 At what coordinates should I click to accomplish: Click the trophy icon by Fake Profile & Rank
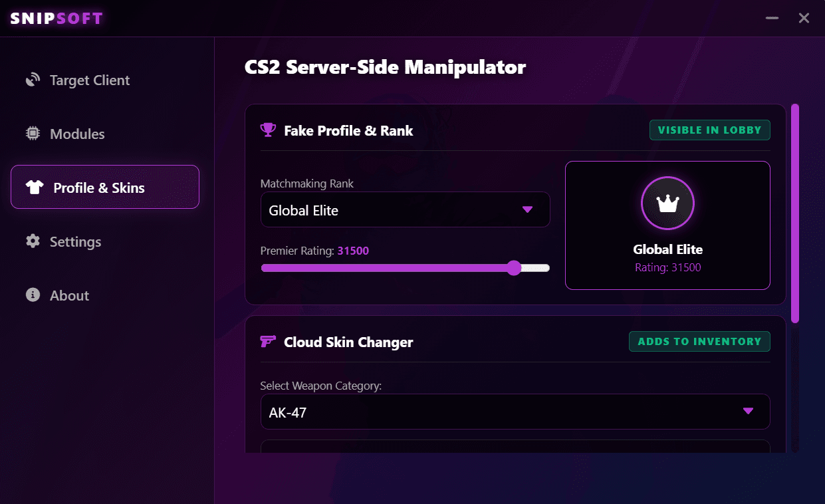[x=268, y=130]
